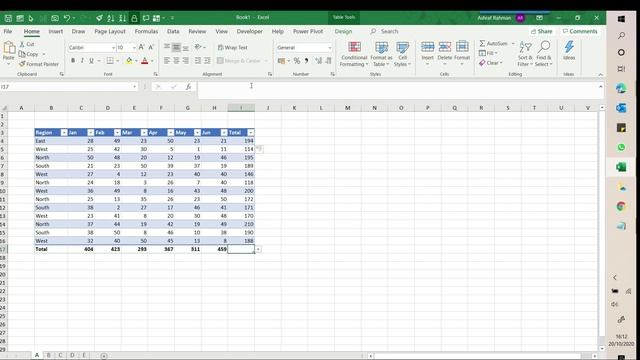This screenshot has height=360, width=640.
Task: Toggle Underline formatting
Action: pyautogui.click(x=91, y=61)
